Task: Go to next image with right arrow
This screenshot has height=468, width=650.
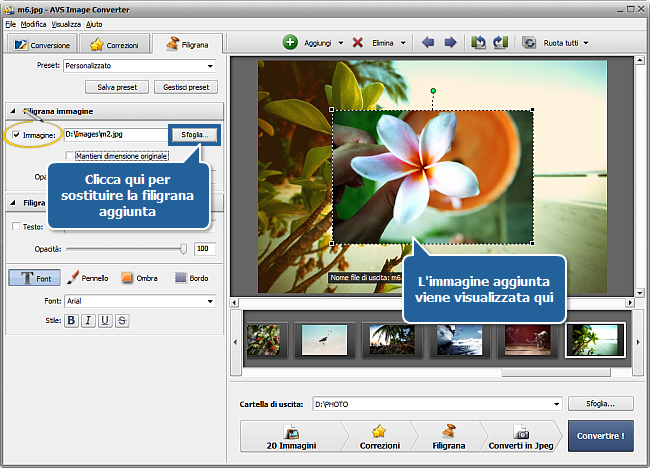Action: (450, 43)
